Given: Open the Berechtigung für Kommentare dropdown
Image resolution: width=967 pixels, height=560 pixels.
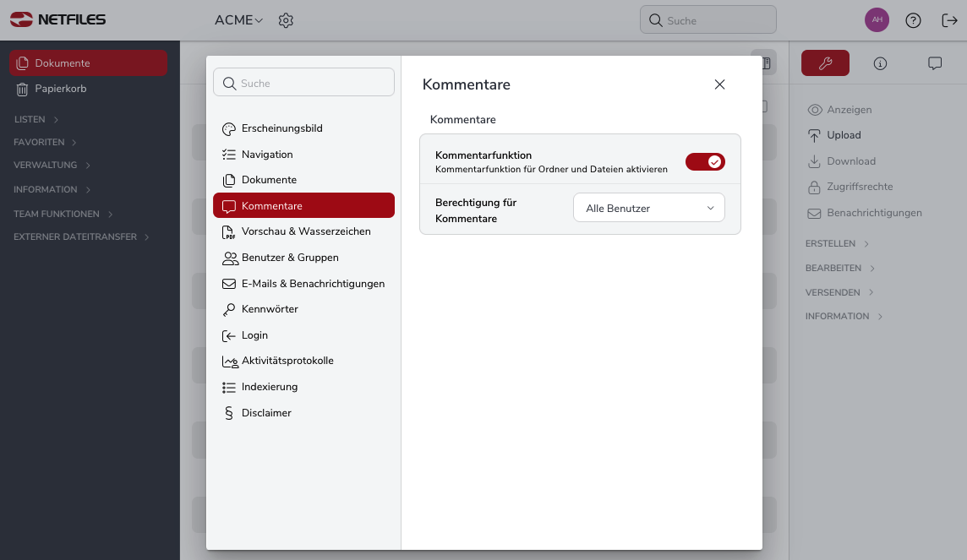Looking at the screenshot, I should point(649,209).
